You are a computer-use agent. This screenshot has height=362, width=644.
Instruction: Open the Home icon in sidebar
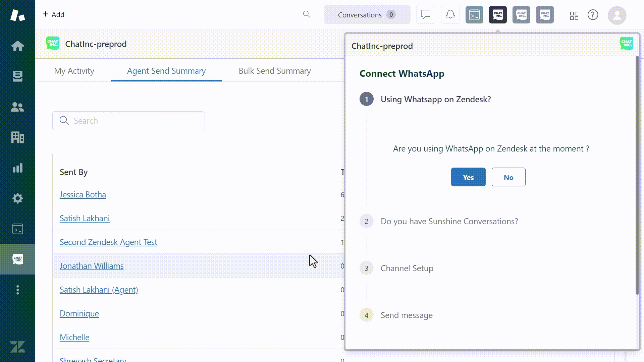coord(17,46)
